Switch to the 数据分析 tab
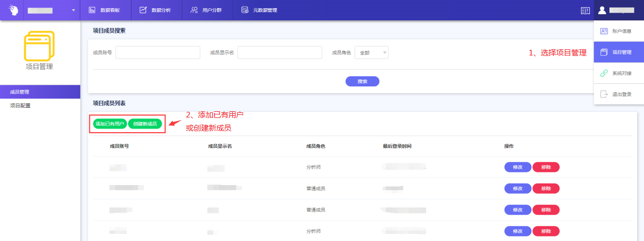The height and width of the screenshot is (241, 644). [156, 10]
